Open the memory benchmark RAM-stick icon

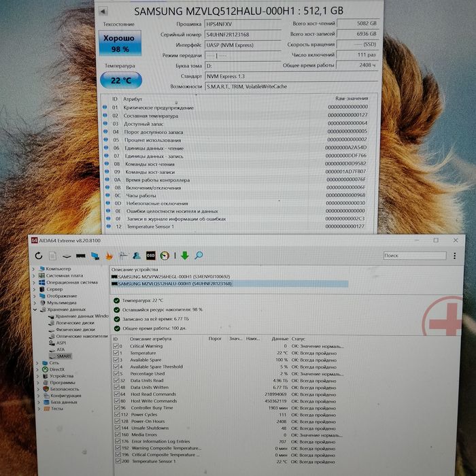80,256
